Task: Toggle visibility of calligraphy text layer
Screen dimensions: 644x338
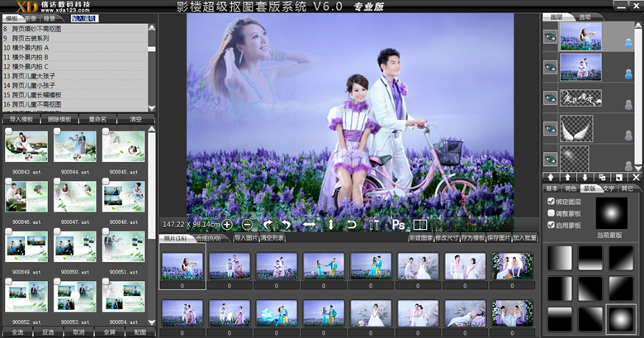Action: 551,98
